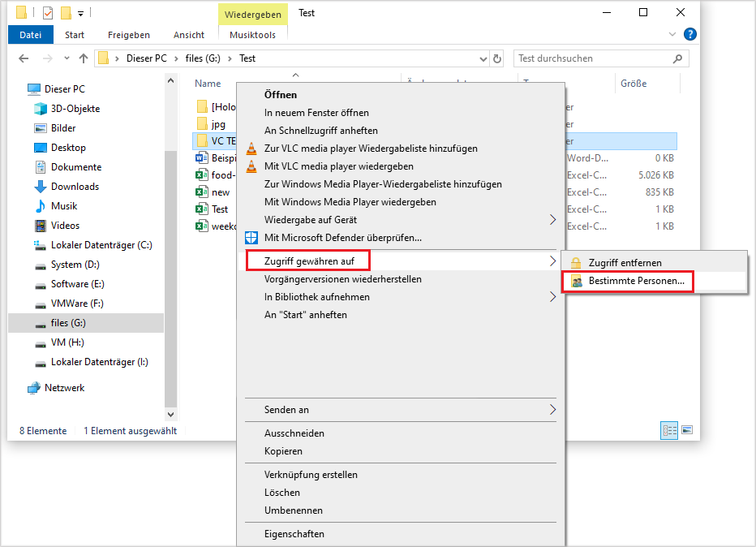Switch to details view icon in the status bar

coord(668,430)
